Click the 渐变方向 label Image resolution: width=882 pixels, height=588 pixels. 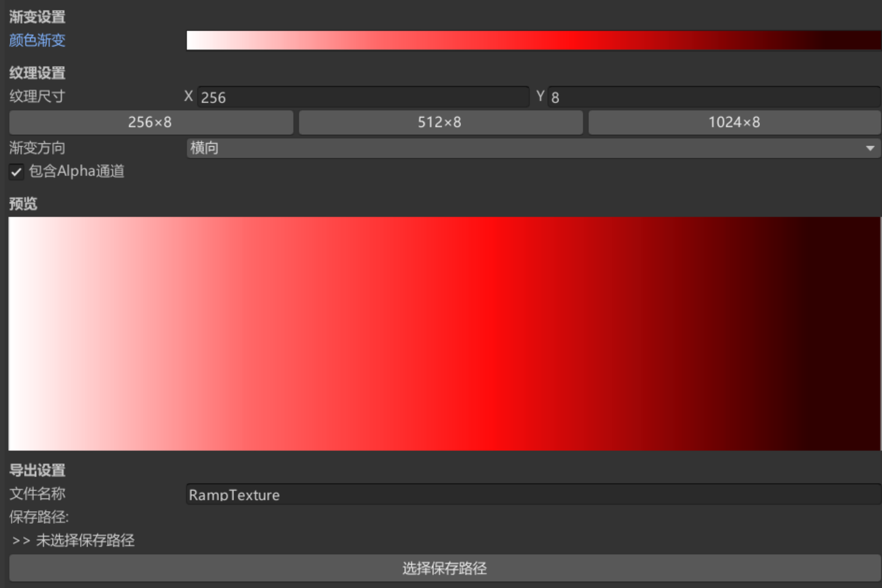[x=37, y=148]
